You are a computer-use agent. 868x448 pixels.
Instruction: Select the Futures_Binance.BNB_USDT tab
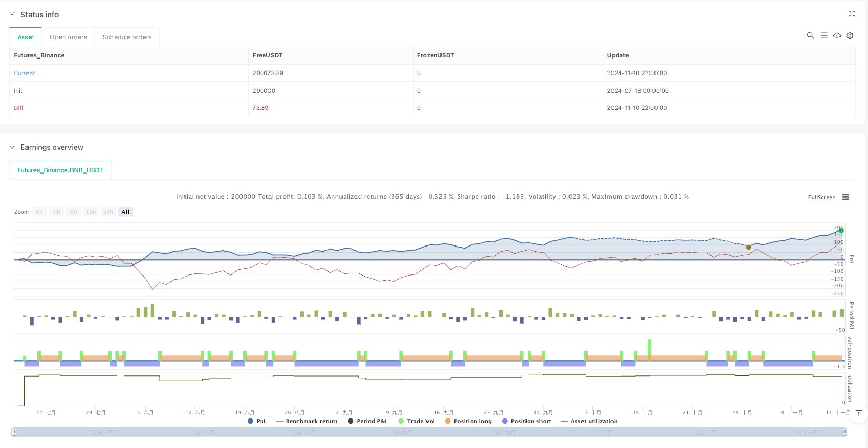(61, 170)
